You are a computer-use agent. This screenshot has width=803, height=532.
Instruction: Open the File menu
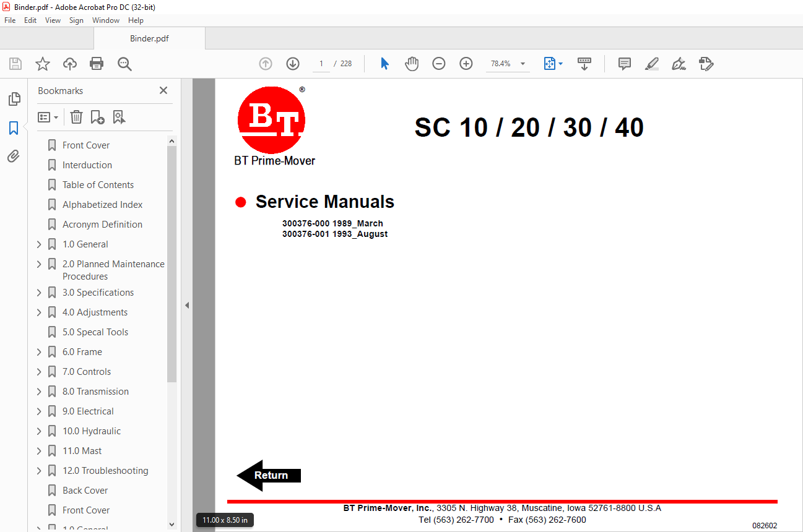10,20
